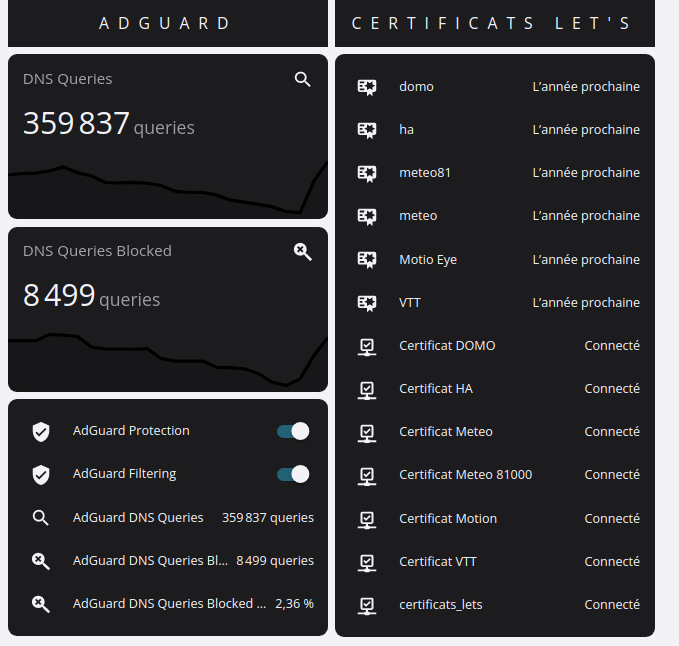Click the network check icon beside certificats_lets

coord(367,605)
